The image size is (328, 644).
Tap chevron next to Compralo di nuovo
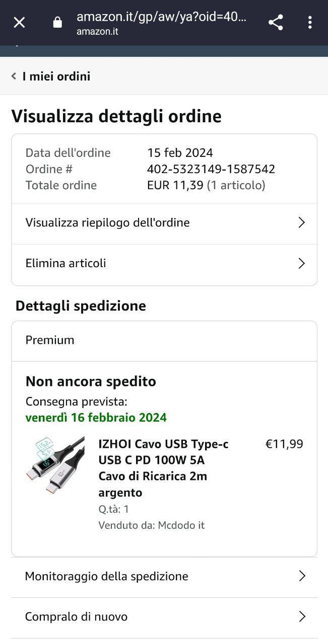(302, 616)
